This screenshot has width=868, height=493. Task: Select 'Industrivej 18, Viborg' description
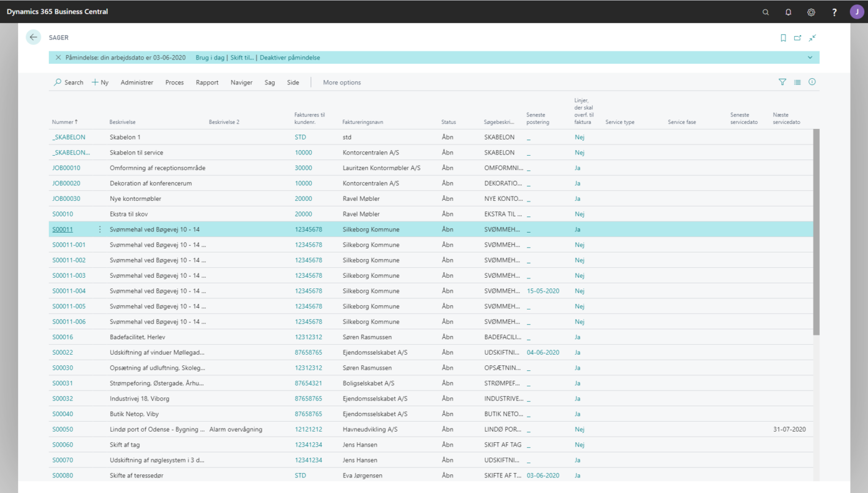point(139,399)
